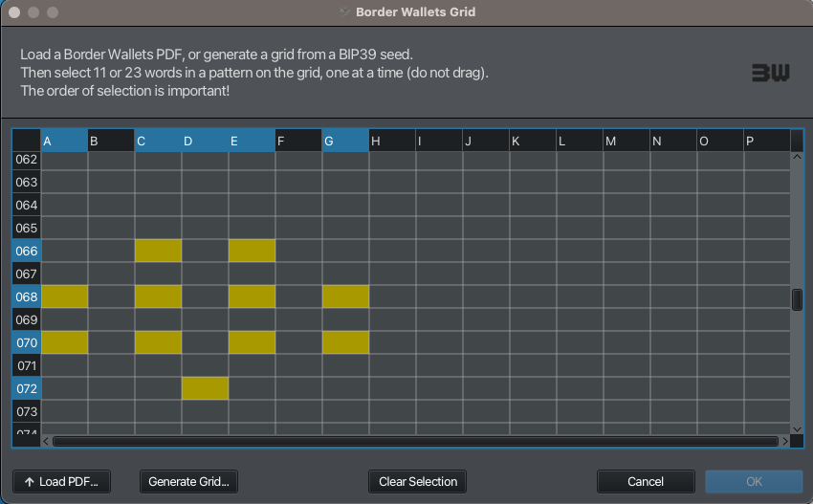Click the horizontal scrollbar right arrow

pos(785,441)
